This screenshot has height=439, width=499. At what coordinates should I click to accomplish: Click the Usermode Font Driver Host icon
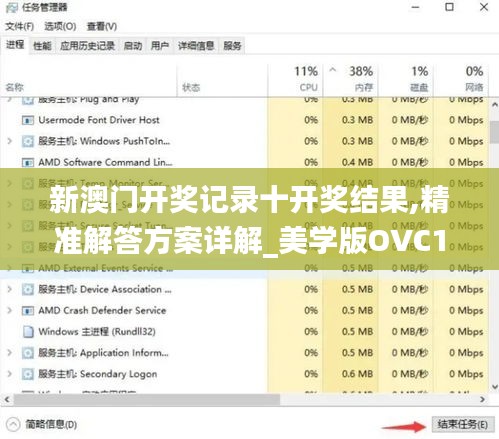click(x=28, y=120)
